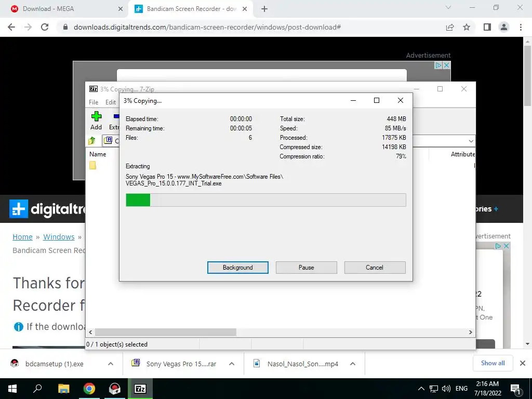Image resolution: width=532 pixels, height=399 pixels.
Task: Open the notification center icon
Action: tap(515, 389)
